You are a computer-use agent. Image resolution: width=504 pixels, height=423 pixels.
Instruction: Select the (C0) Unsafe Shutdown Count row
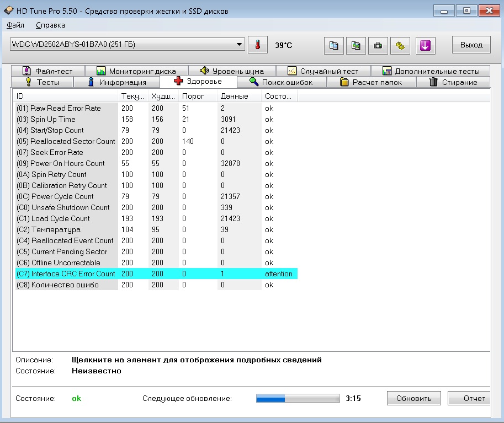(156, 207)
